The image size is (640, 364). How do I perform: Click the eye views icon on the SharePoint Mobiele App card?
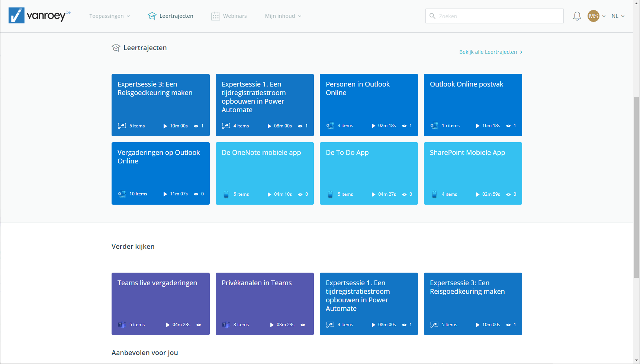pos(508,195)
